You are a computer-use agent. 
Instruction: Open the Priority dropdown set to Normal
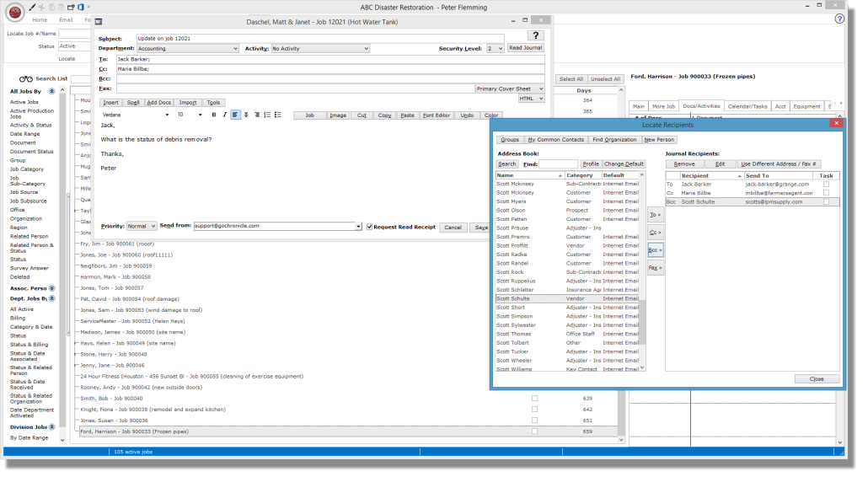pyautogui.click(x=142, y=227)
